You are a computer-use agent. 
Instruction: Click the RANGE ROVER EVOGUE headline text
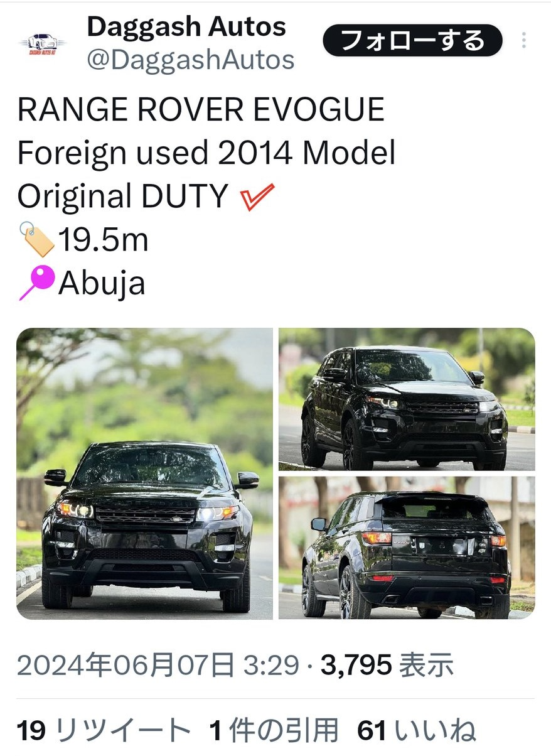(201, 111)
